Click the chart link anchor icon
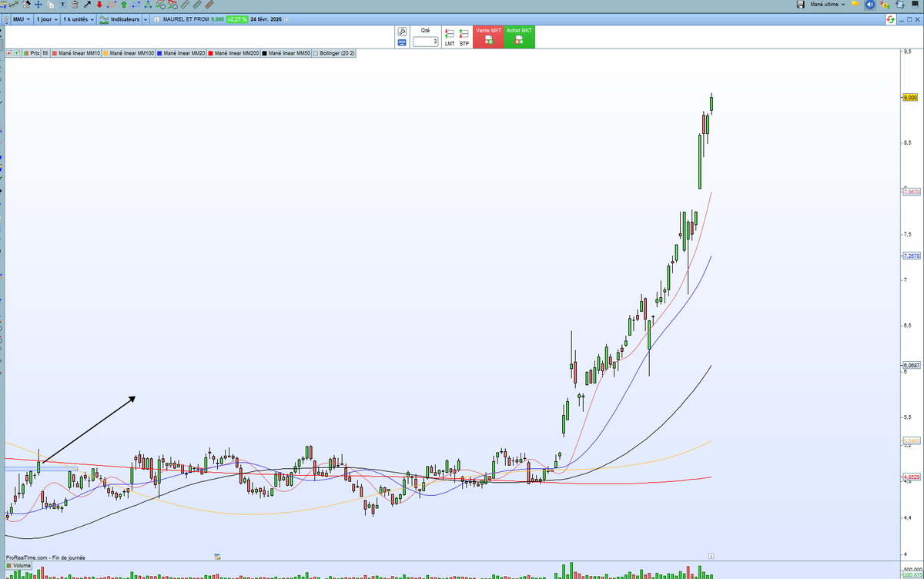The image size is (924, 579). point(6,19)
